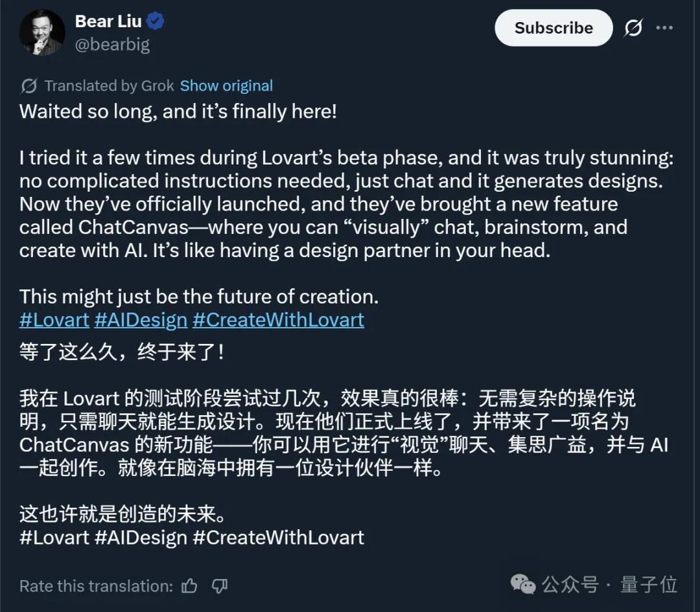This screenshot has height=612, width=700.
Task: Click the thumbs up rating icon
Action: 189,585
